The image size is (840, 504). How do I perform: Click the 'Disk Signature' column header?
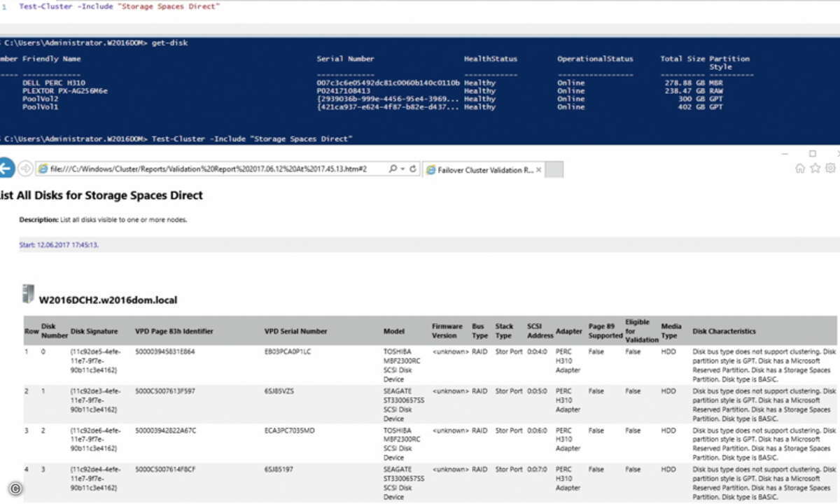pos(94,331)
